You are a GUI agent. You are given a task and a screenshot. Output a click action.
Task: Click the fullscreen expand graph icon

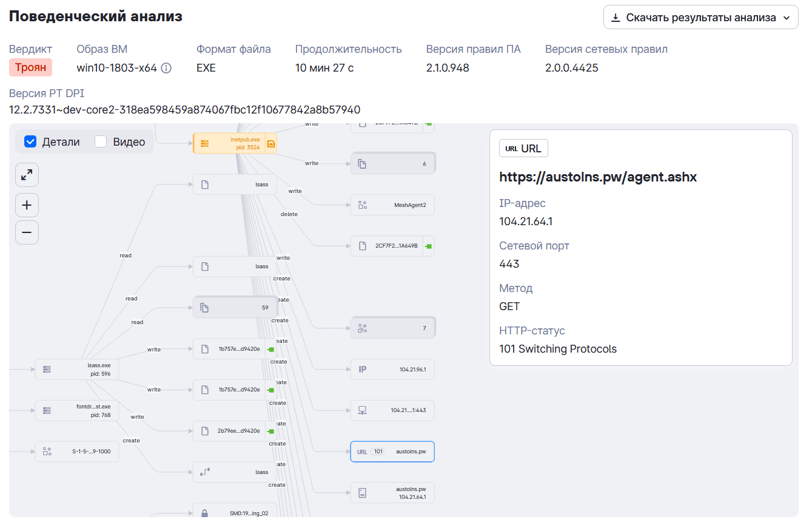coord(27,175)
